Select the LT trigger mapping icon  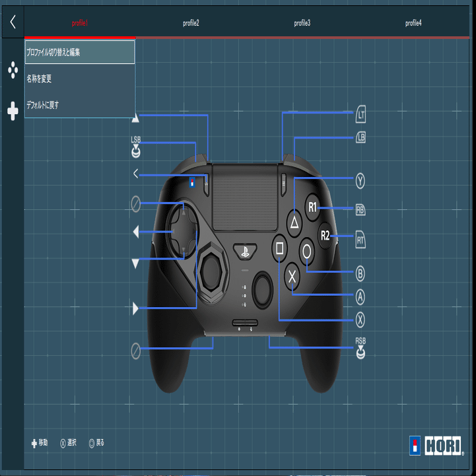tap(360, 114)
